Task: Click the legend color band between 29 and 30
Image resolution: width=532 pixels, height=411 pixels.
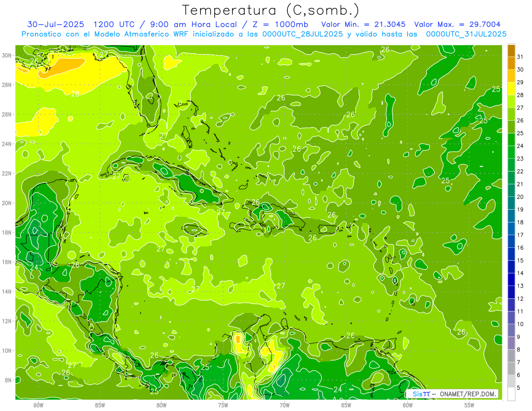Action: click(511, 76)
